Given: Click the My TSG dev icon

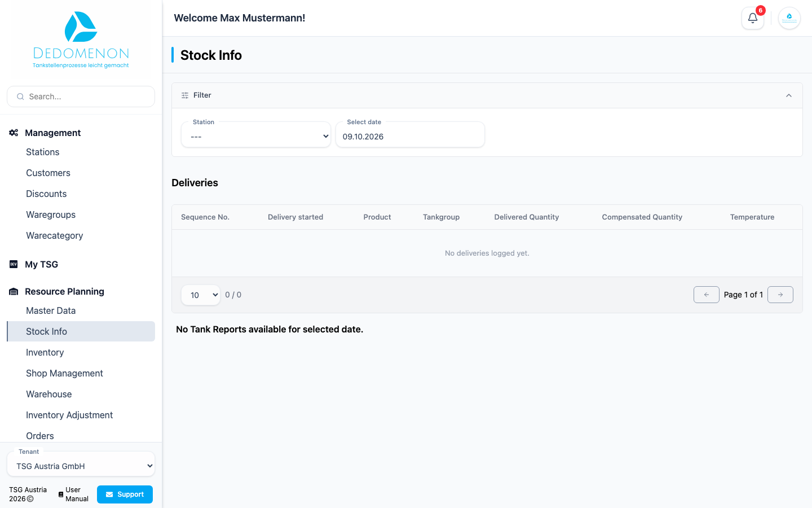Looking at the screenshot, I should coord(14,264).
